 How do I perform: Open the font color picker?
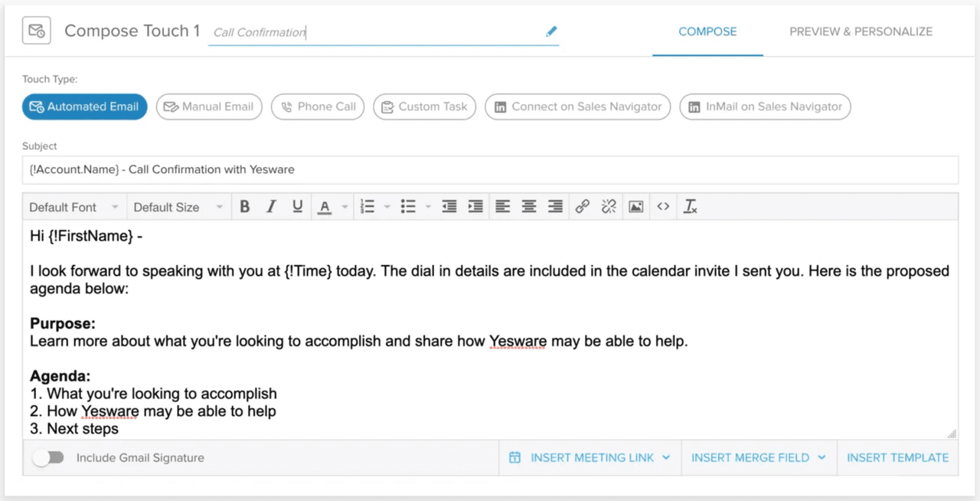325,206
